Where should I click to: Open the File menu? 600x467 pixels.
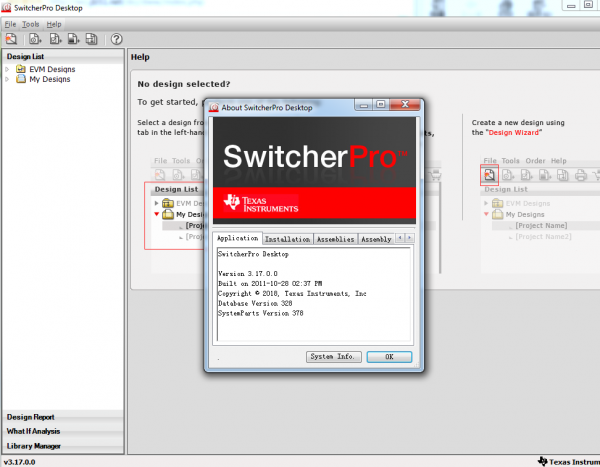(10, 24)
